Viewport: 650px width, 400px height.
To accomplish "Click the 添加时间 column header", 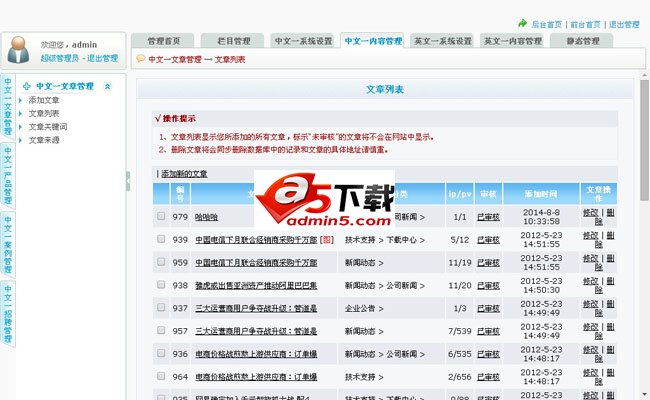I will pyautogui.click(x=541, y=194).
